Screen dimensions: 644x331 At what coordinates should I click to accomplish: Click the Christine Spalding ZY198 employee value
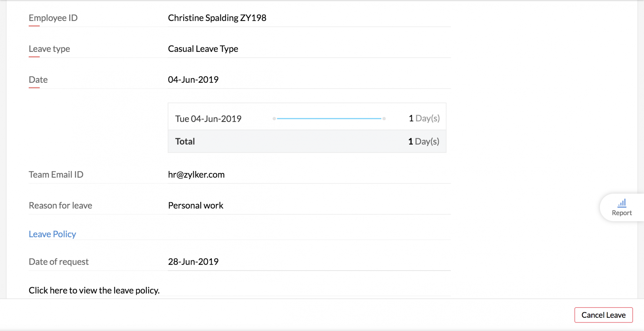tap(217, 18)
